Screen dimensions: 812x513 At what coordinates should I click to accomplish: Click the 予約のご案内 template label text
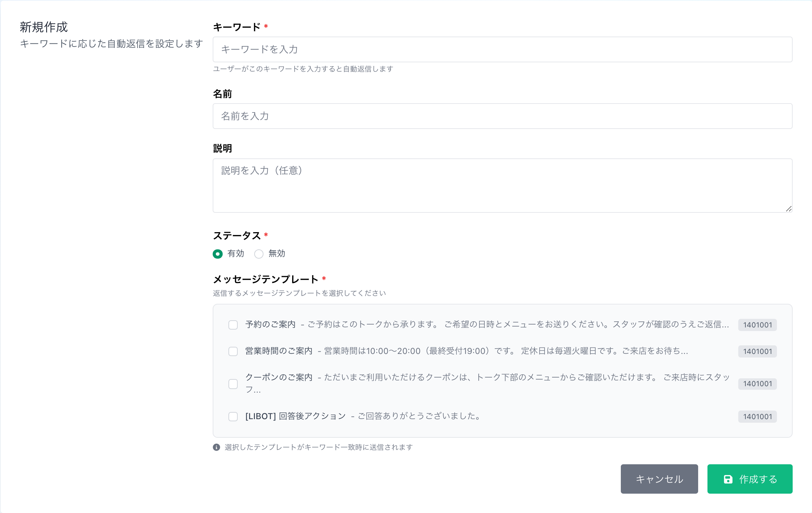coord(270,325)
